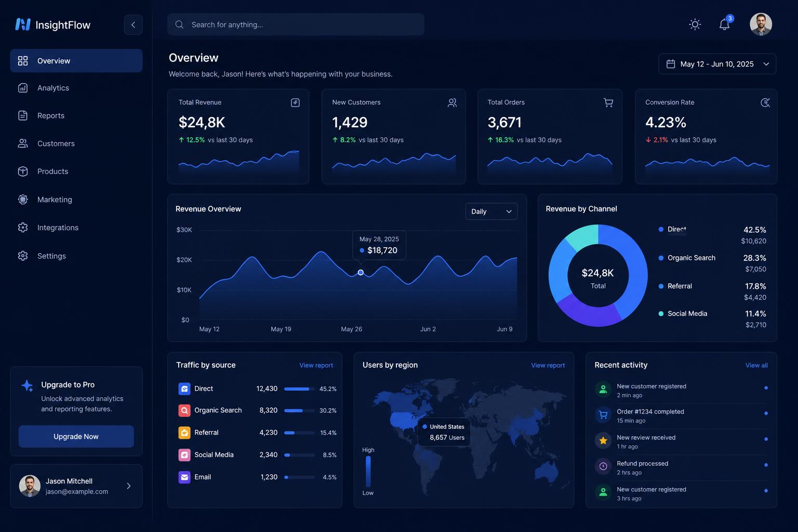
Task: Click the New Customers card users icon
Action: click(x=452, y=102)
